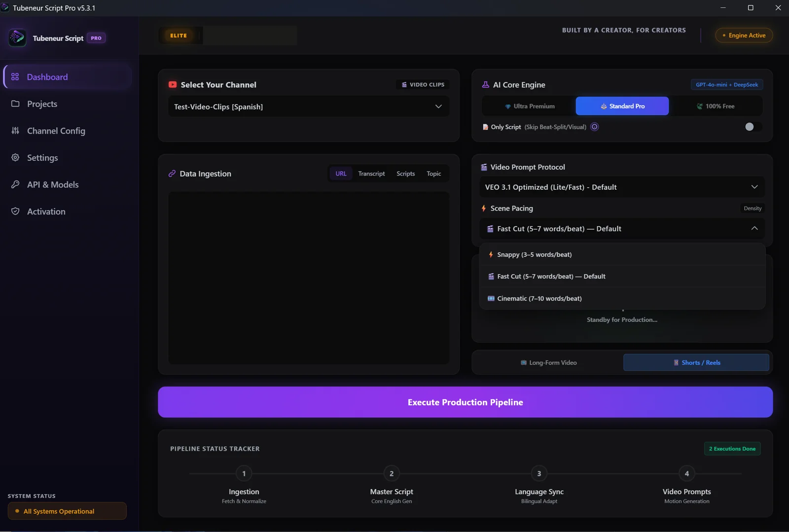This screenshot has height=532, width=789.
Task: Click the ELITE badge
Action: point(179,35)
